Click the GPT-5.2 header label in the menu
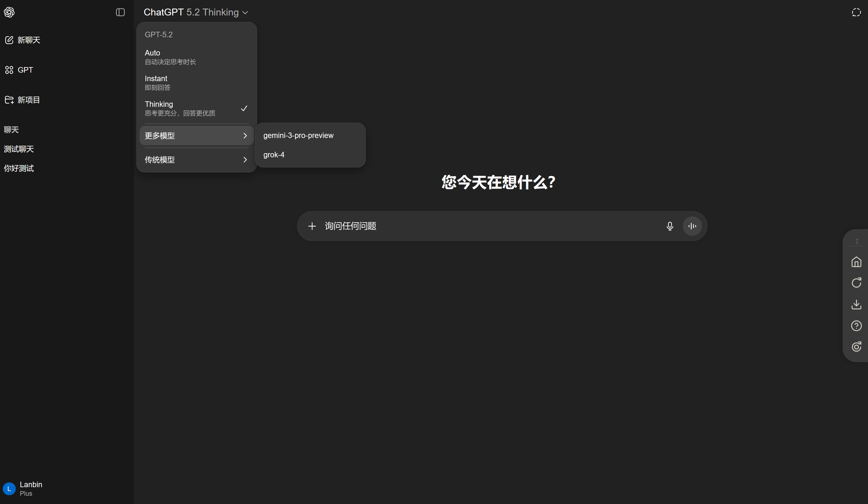This screenshot has height=504, width=868. (159, 35)
